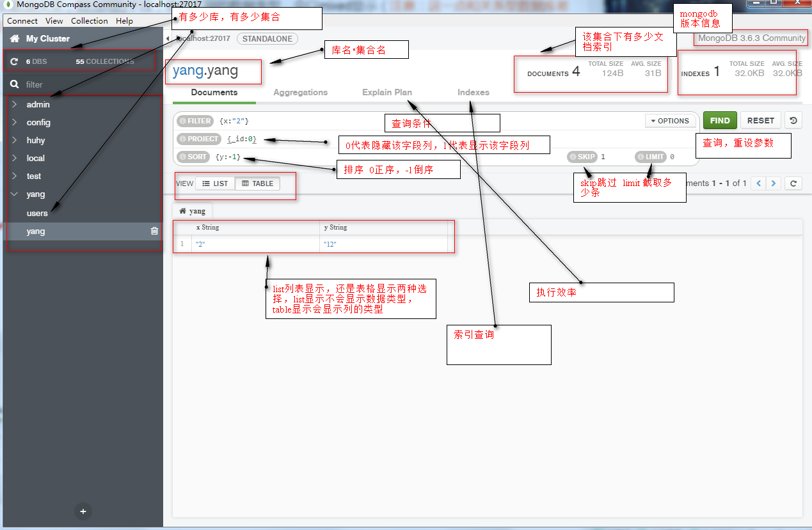Click the test database name

[34, 176]
